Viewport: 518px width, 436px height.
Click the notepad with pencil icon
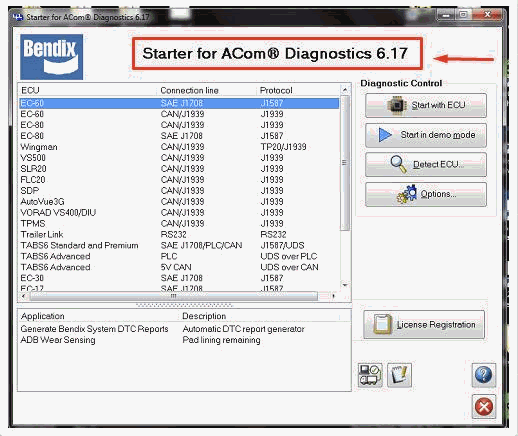(399, 375)
